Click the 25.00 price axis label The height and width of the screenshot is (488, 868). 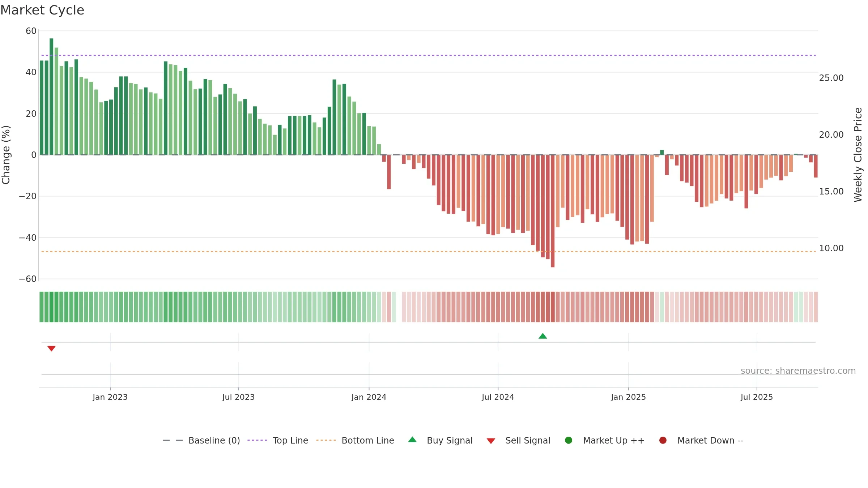[x=831, y=78]
